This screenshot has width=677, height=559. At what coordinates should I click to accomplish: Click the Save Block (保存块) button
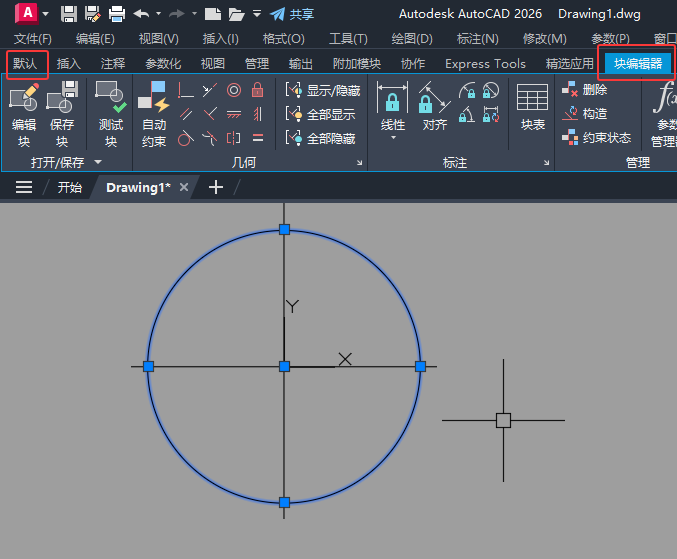62,114
